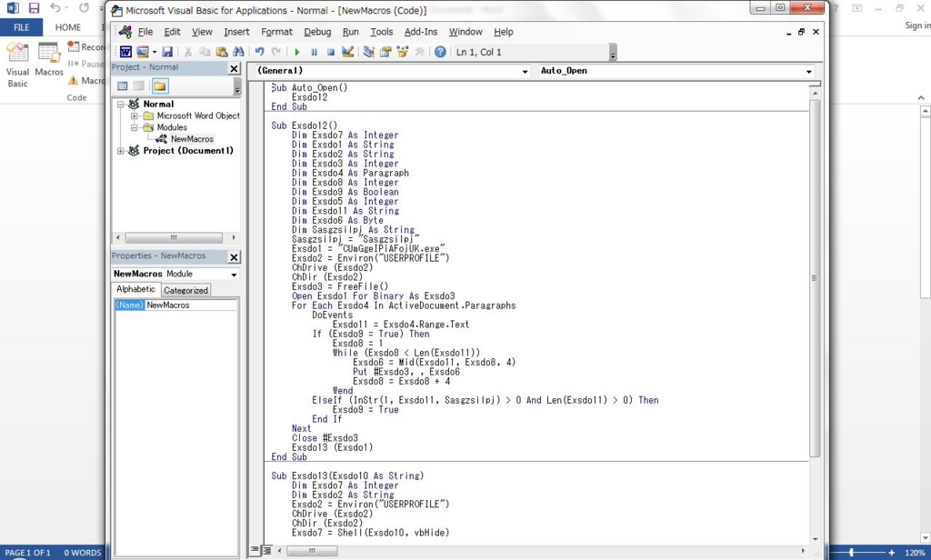
Task: Click View Code icon in Project panel
Action: click(123, 86)
